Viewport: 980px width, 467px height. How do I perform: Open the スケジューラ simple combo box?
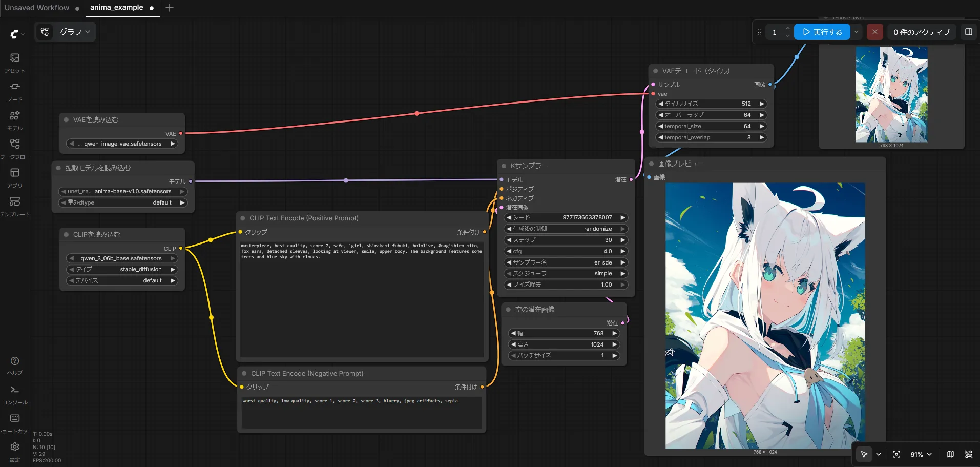click(x=566, y=274)
